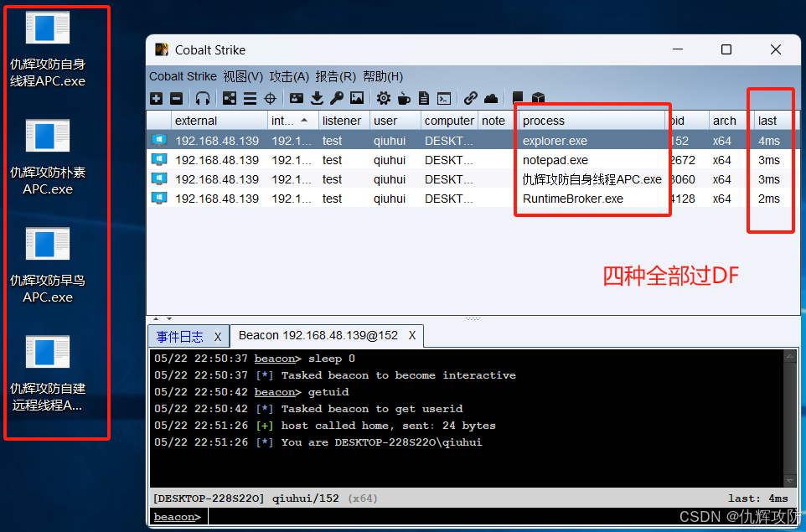
Task: Click user qiuhui in notepad.exe row
Action: (390, 160)
